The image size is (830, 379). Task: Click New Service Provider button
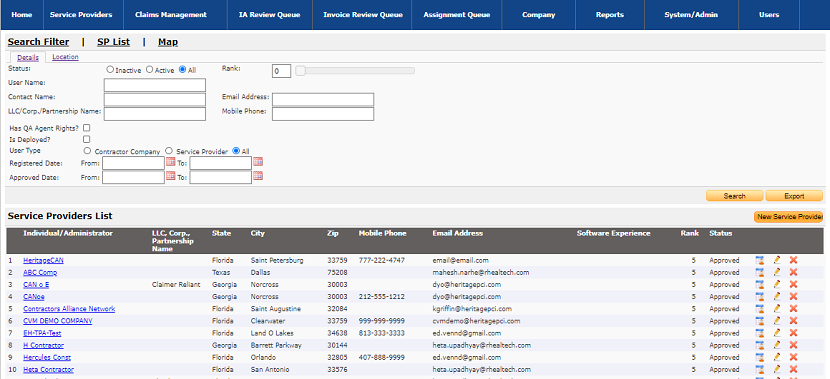789,216
